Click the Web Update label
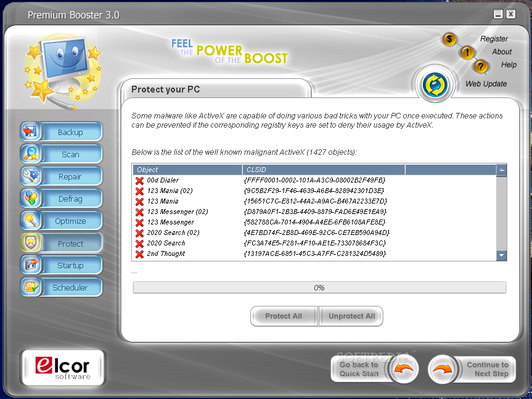The width and height of the screenshot is (532, 399). [x=486, y=84]
